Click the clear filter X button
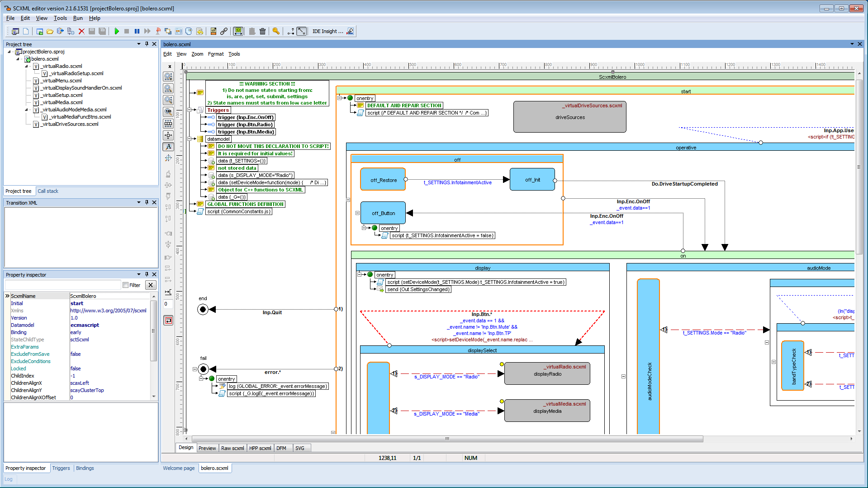The height and width of the screenshot is (488, 868). (151, 285)
